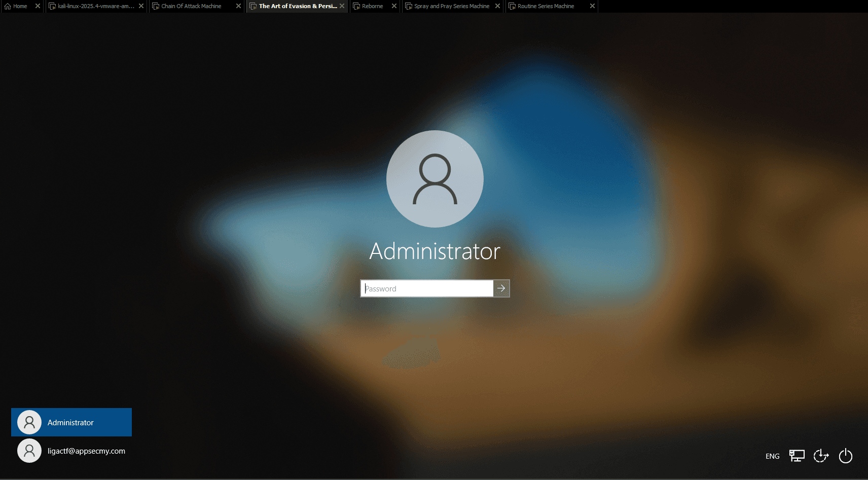The width and height of the screenshot is (868, 480).
Task: Close the kali-linux-2025.4-vmware tab
Action: pos(141,6)
